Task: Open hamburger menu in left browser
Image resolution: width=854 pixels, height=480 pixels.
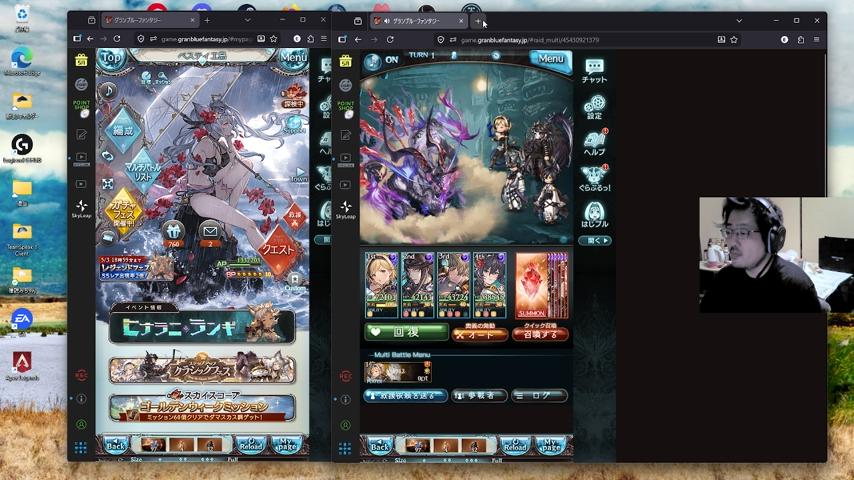Action: [324, 39]
